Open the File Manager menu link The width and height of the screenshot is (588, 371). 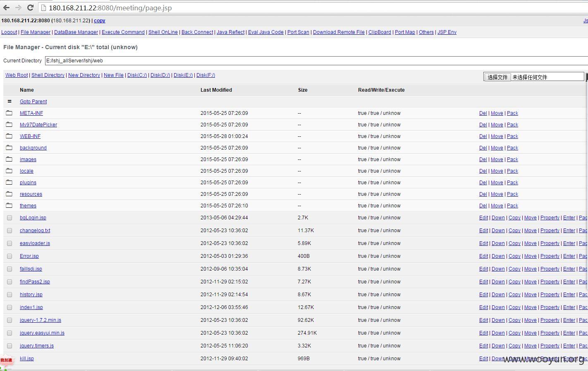coord(36,32)
